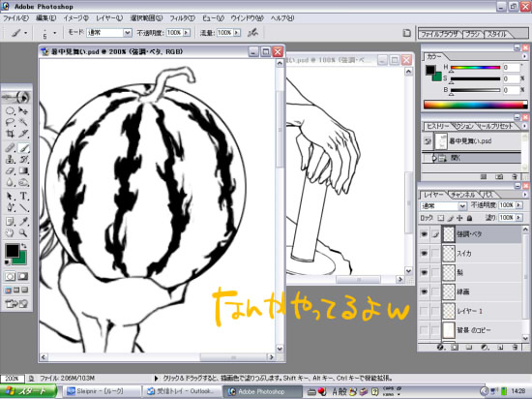Show the 背景 のコピー layer visibility box

[x=424, y=329]
